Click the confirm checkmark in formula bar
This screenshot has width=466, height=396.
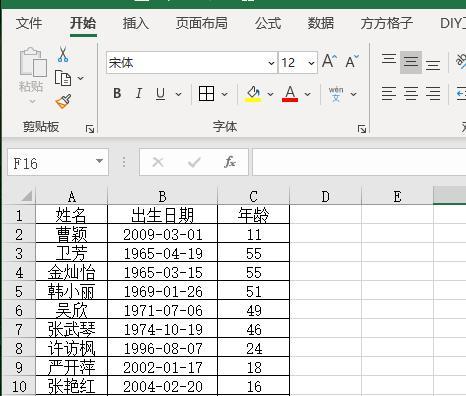coord(194,162)
